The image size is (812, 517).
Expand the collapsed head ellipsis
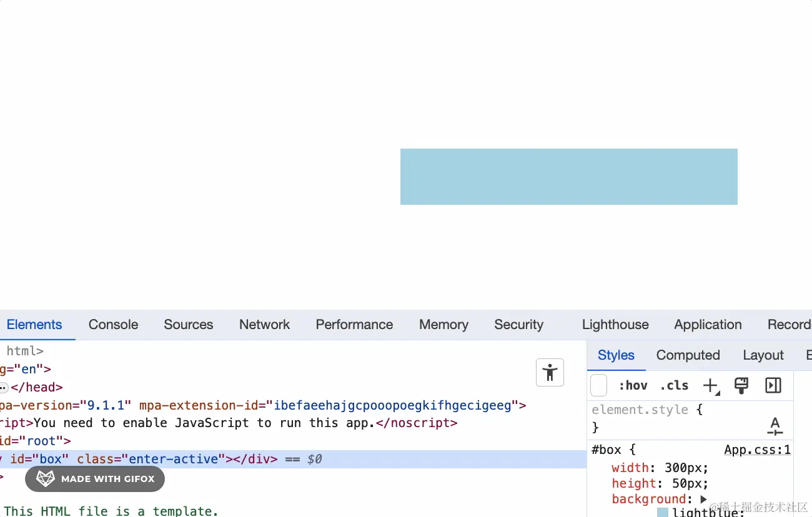[x=3, y=387]
